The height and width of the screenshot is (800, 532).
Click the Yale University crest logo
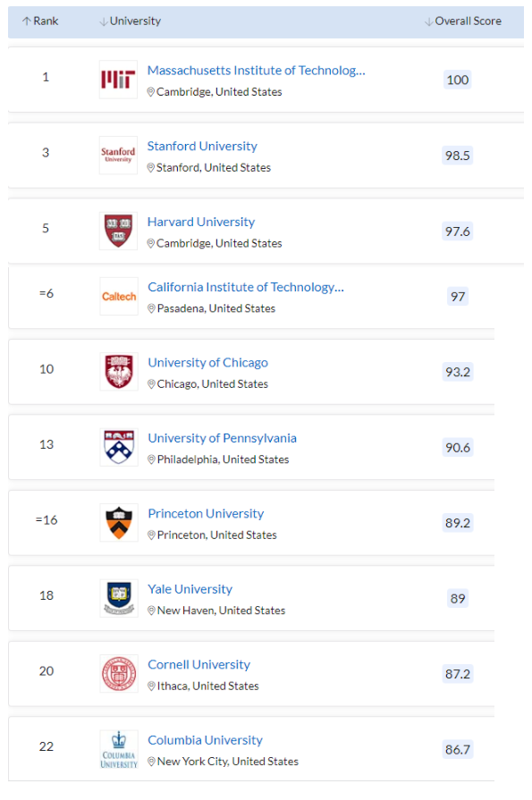coord(118,598)
